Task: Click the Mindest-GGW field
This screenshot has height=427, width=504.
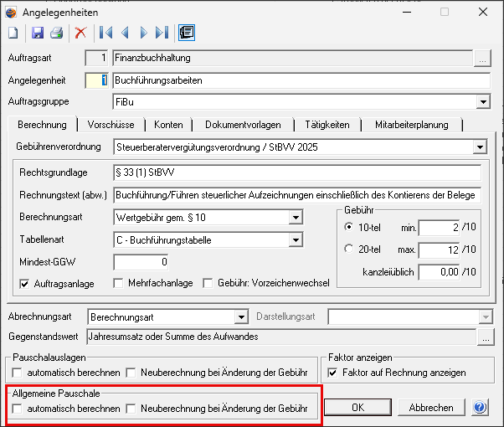Action: tap(141, 262)
